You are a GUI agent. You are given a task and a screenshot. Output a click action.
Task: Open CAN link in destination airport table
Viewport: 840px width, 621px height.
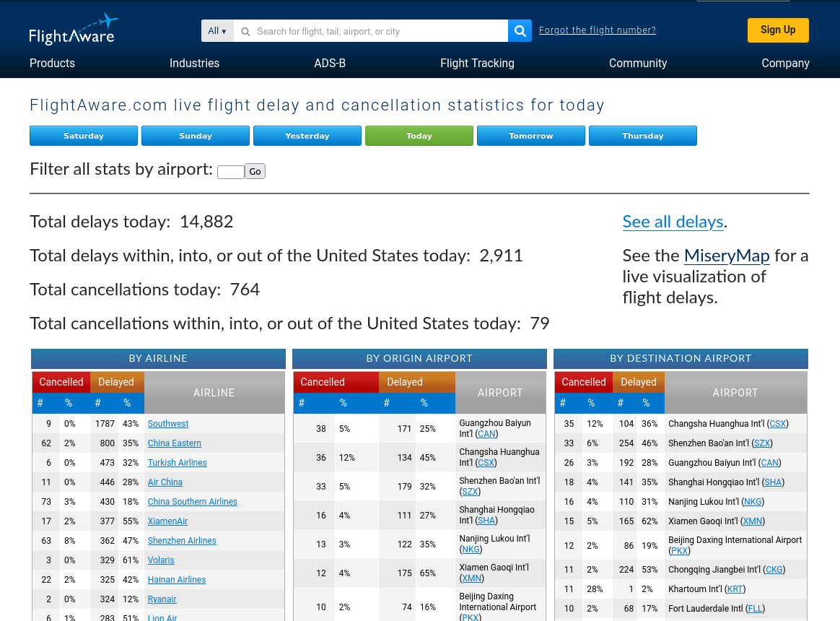770,463
